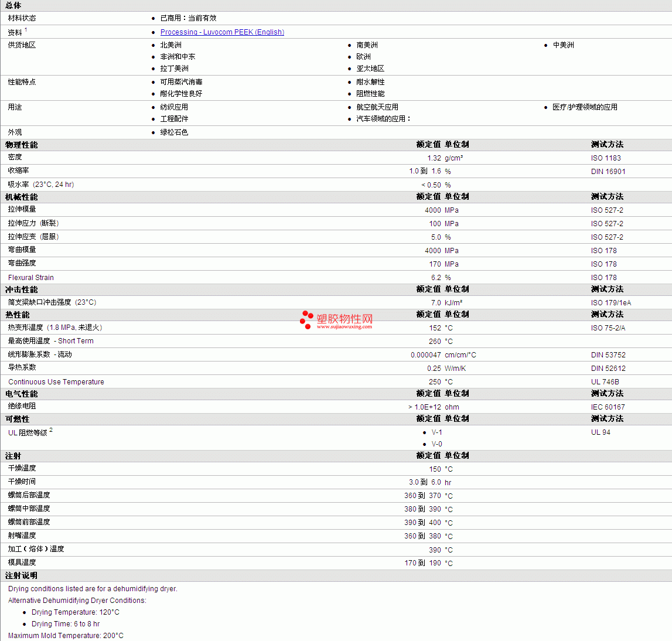Screen dimensions: 672x641
Task: Click the DIN 16901 test method
Action: click(608, 172)
